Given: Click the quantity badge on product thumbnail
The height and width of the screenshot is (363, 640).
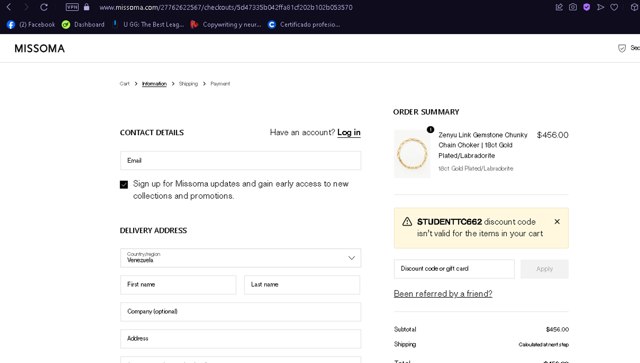Looking at the screenshot, I should point(430,129).
